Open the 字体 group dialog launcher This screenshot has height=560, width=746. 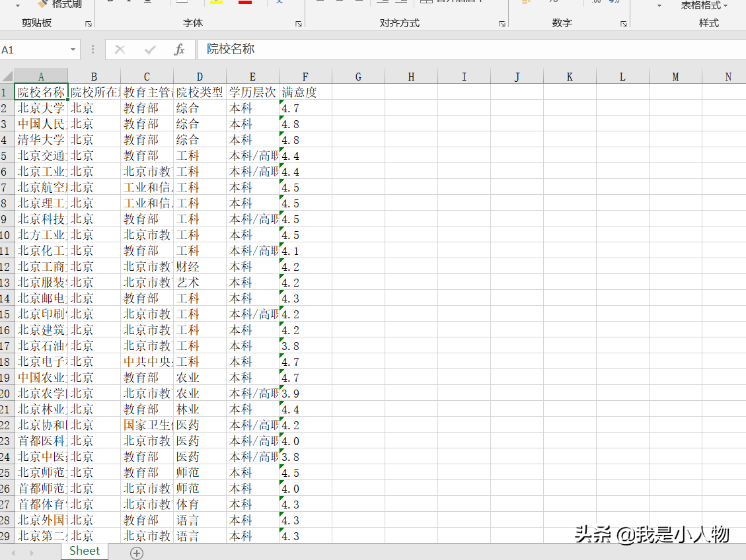click(299, 23)
